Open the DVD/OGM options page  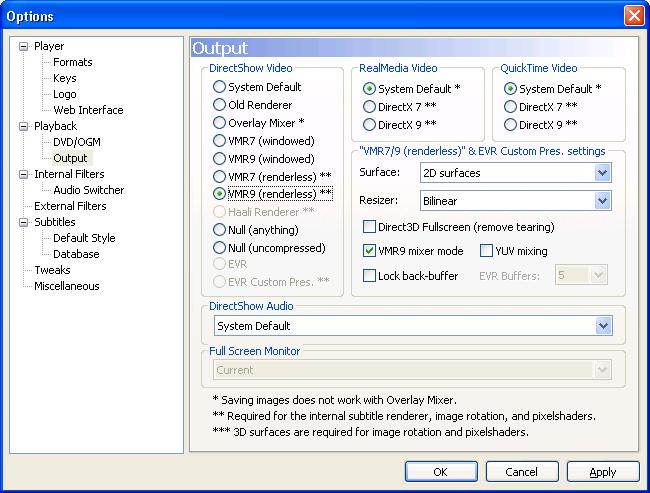pos(77,142)
